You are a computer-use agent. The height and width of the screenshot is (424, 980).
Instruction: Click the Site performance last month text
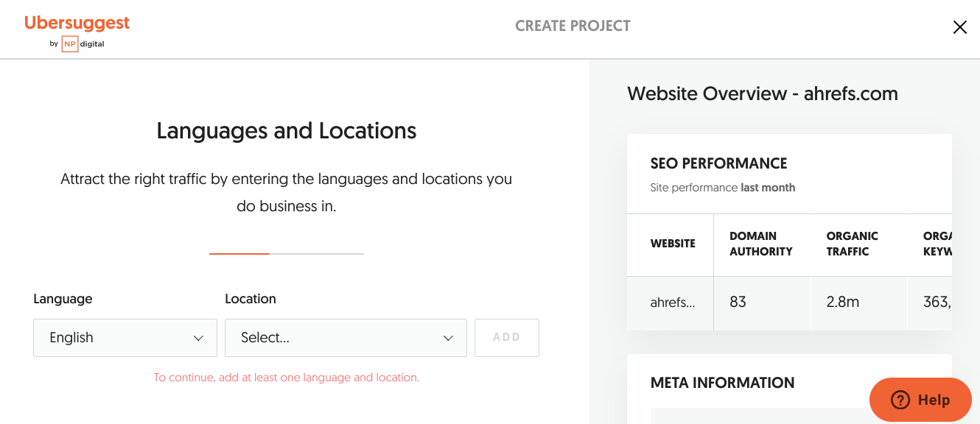[723, 188]
